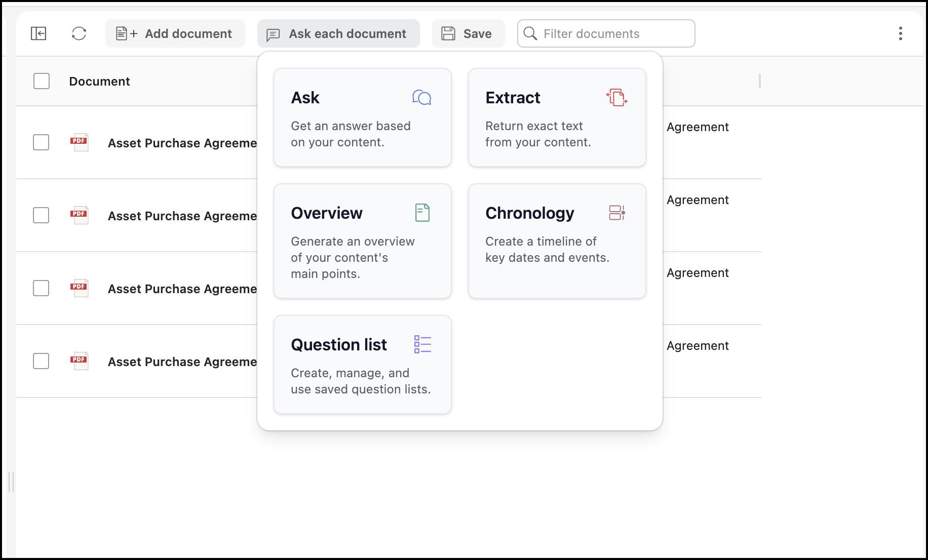Click the column resize handle in header
Viewport: 928px width, 560px height.
click(x=760, y=81)
